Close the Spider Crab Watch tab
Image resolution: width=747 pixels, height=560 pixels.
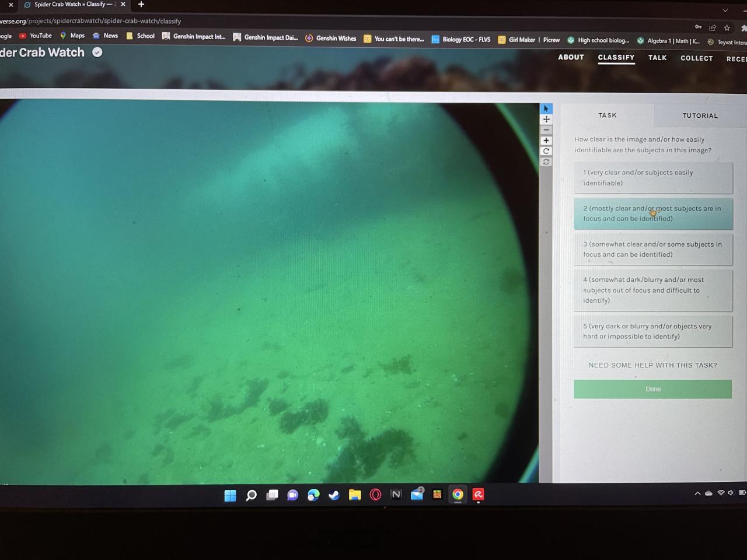pos(123,4)
